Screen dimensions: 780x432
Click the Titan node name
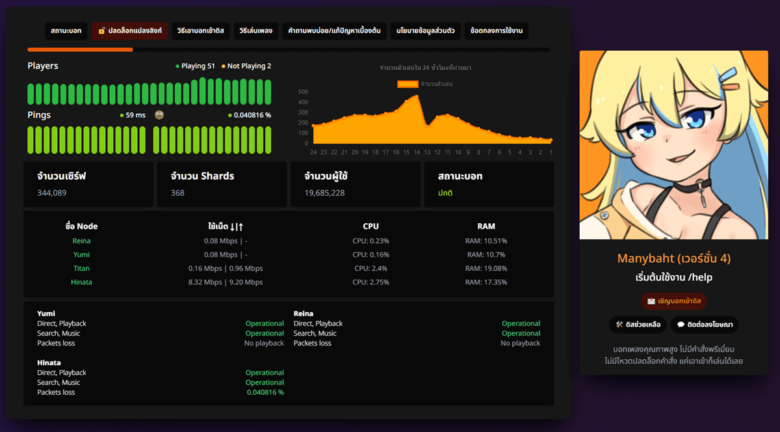[81, 269]
